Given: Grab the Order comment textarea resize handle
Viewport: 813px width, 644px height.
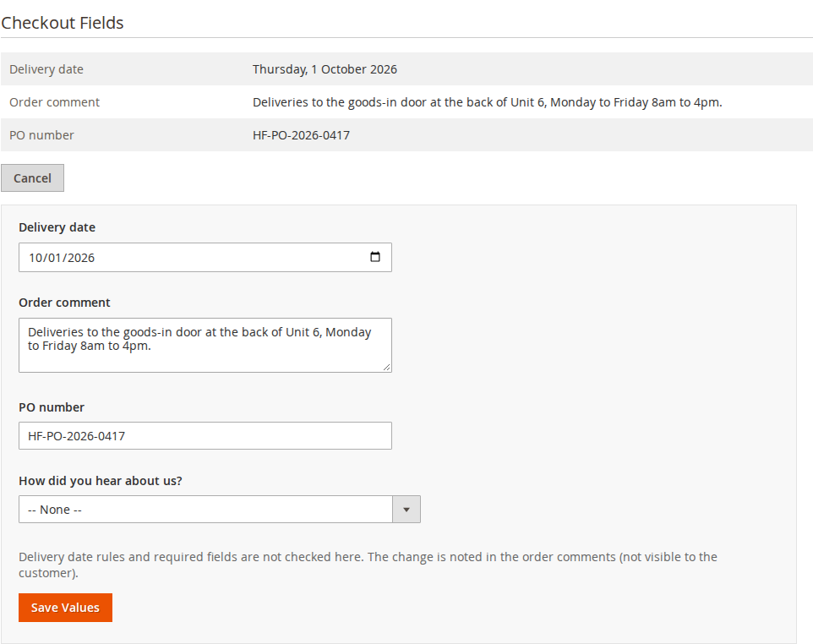Looking at the screenshot, I should [387, 367].
